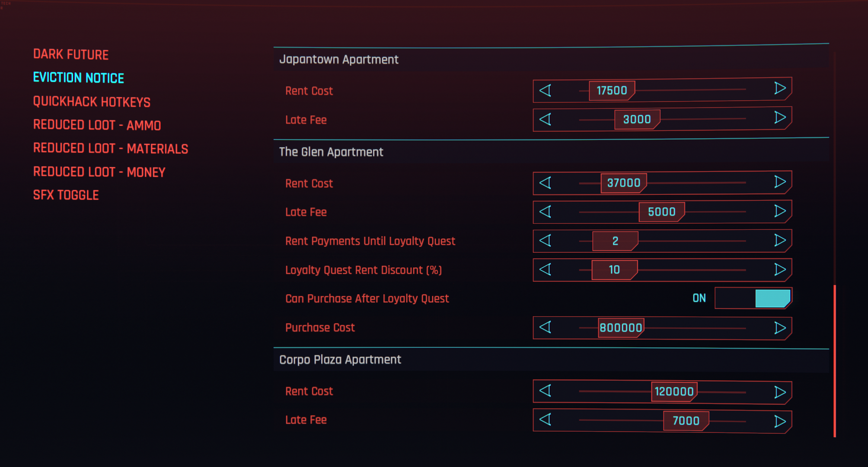868x467 pixels.
Task: Switch to Reduced Loot - Materials settings
Action: click(x=111, y=149)
